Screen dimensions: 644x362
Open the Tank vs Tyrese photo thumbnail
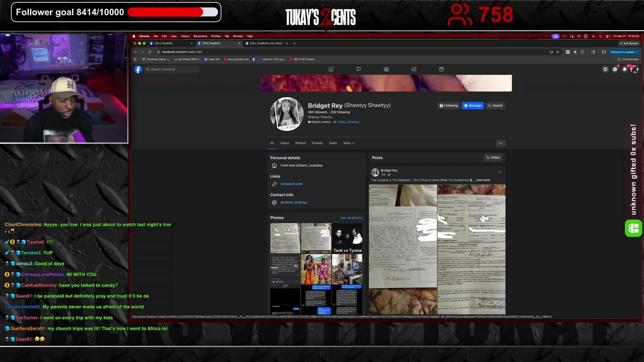pyautogui.click(x=347, y=238)
